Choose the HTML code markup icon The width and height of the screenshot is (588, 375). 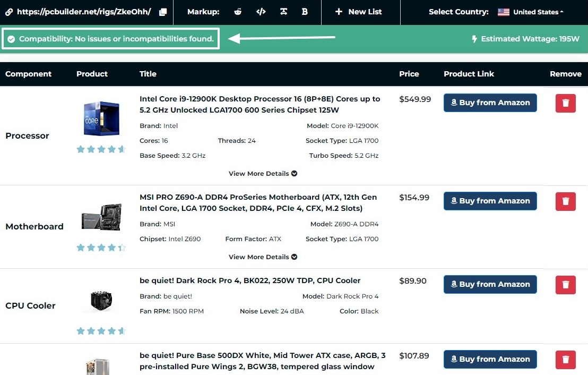261,12
